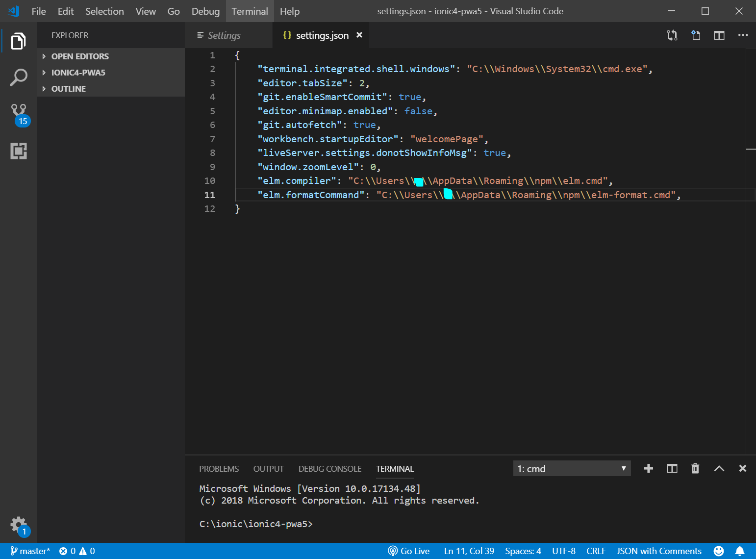Toggle Go Live server in status bar

coord(409,551)
